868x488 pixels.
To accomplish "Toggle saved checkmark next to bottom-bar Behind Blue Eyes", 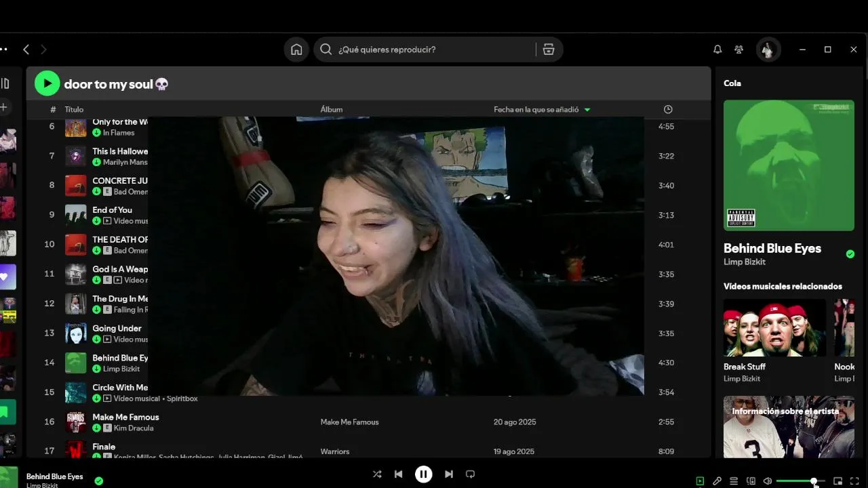I will [99, 481].
